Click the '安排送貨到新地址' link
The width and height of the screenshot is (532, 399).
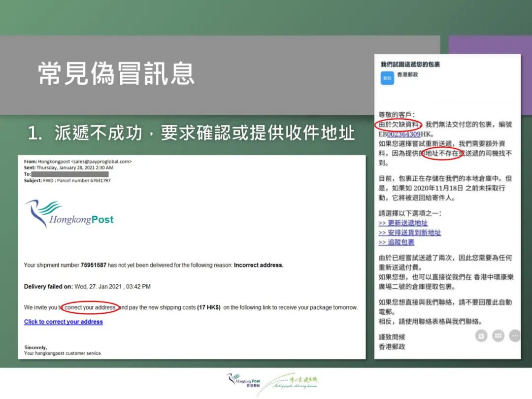(x=411, y=233)
